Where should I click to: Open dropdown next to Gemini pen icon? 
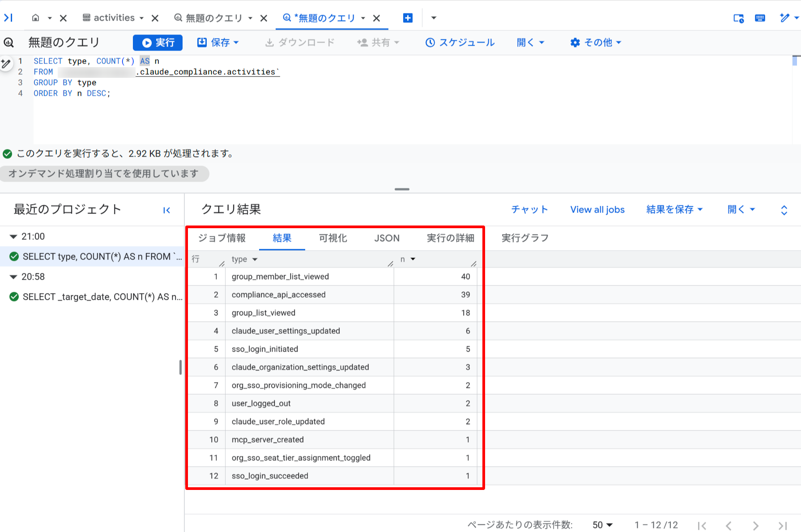(x=797, y=18)
